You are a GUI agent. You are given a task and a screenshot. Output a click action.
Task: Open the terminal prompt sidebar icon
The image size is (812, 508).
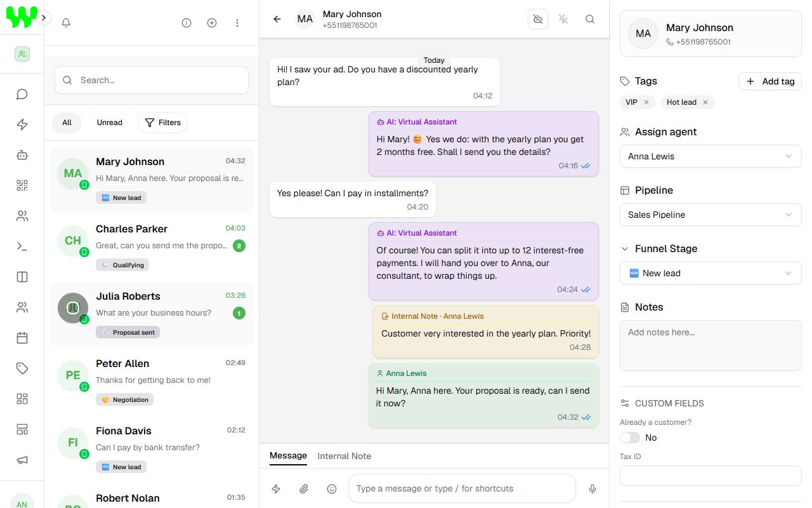(x=22, y=246)
